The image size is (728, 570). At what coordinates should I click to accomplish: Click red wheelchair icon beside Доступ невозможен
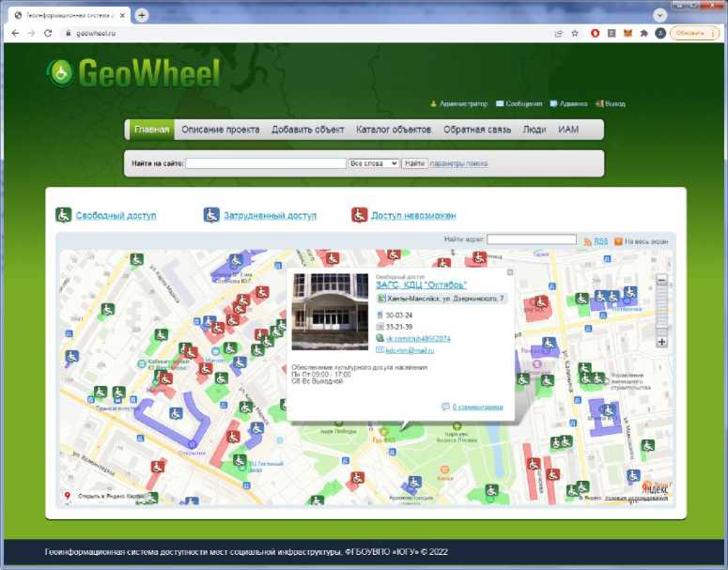point(360,215)
